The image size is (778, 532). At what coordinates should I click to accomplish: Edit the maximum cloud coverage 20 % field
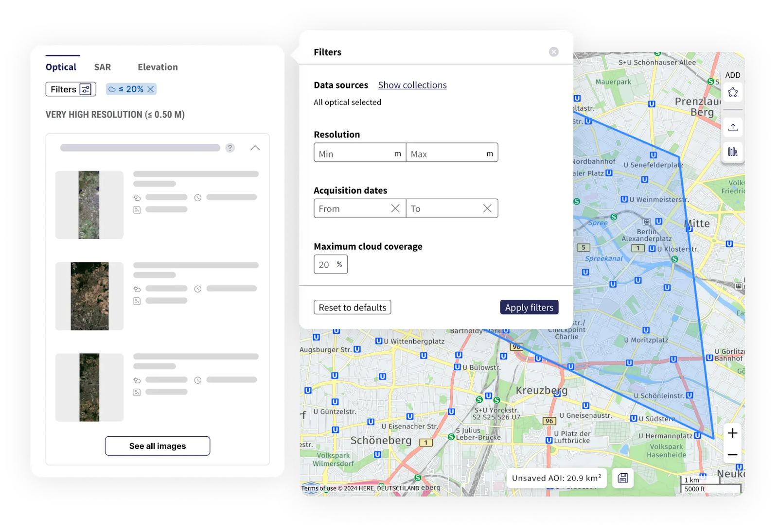point(331,264)
